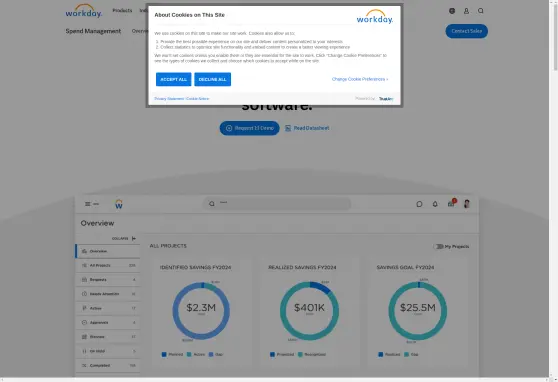Click the datasheet document icon
Viewport: 558px width, 382px height.
pos(288,128)
